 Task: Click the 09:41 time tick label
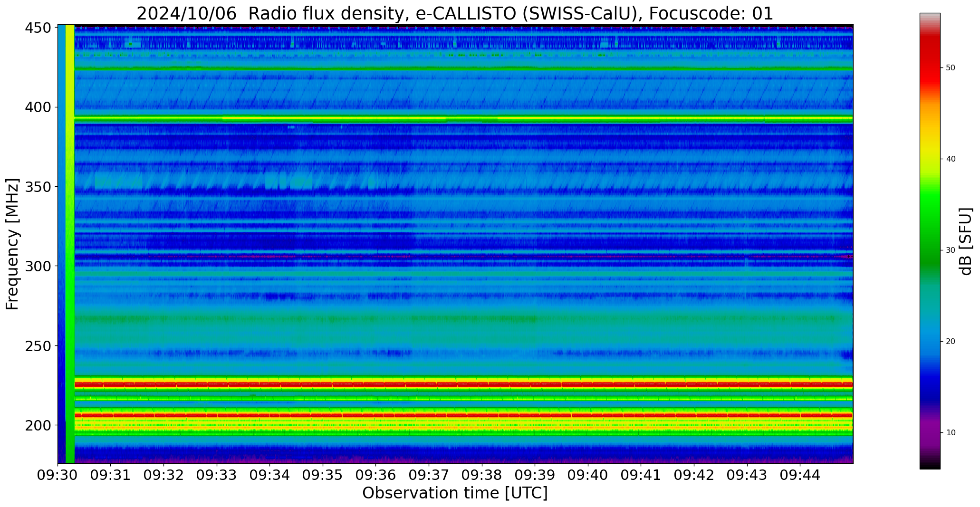tap(641, 475)
